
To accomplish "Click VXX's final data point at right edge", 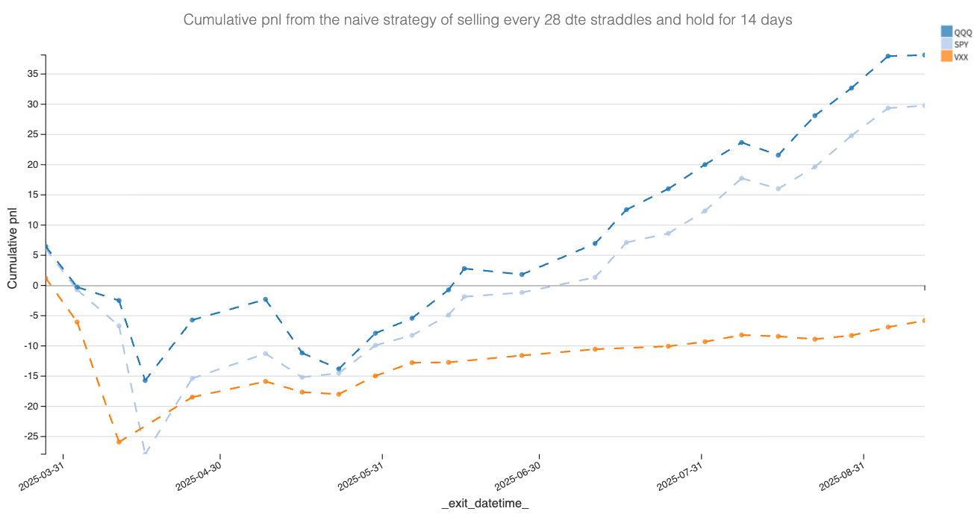I will [x=924, y=321].
